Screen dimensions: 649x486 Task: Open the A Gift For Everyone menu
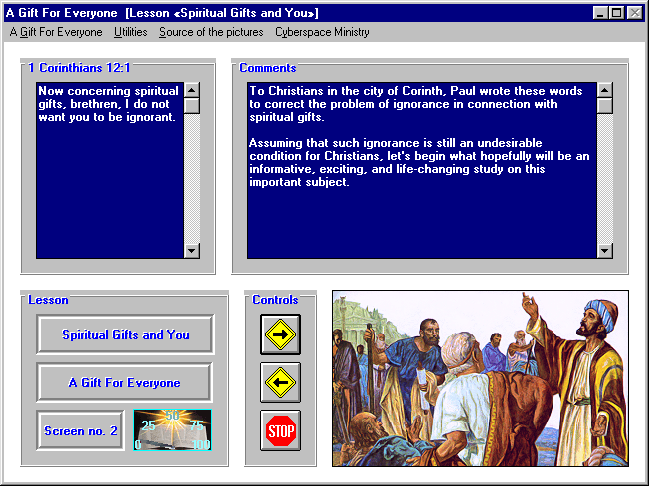(x=56, y=32)
